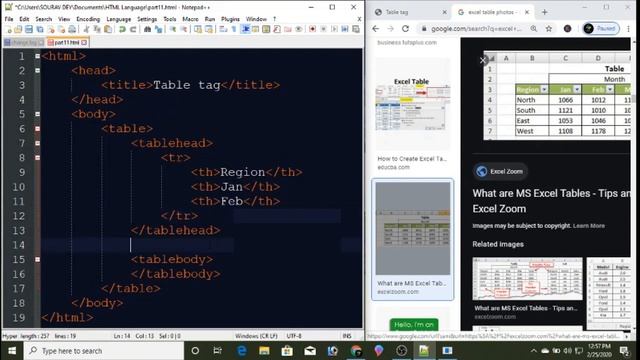This screenshot has height=360, width=640.
Task: Open Microsoft Store from the taskbar
Action: coord(287,351)
